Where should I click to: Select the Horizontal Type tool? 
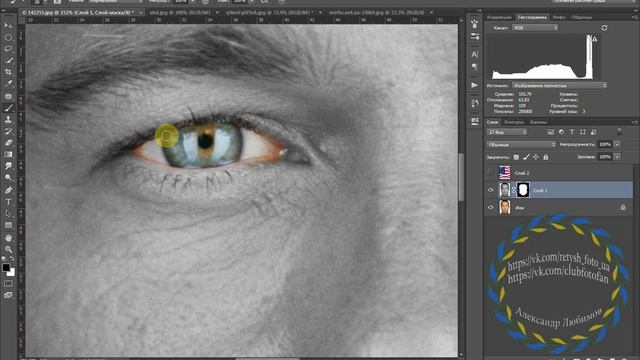[8, 202]
